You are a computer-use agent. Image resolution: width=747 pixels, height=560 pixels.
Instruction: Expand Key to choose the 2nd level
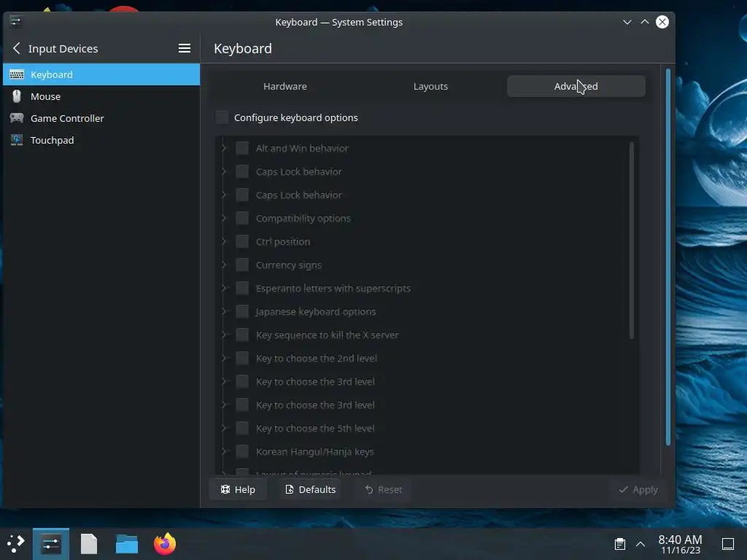224,358
